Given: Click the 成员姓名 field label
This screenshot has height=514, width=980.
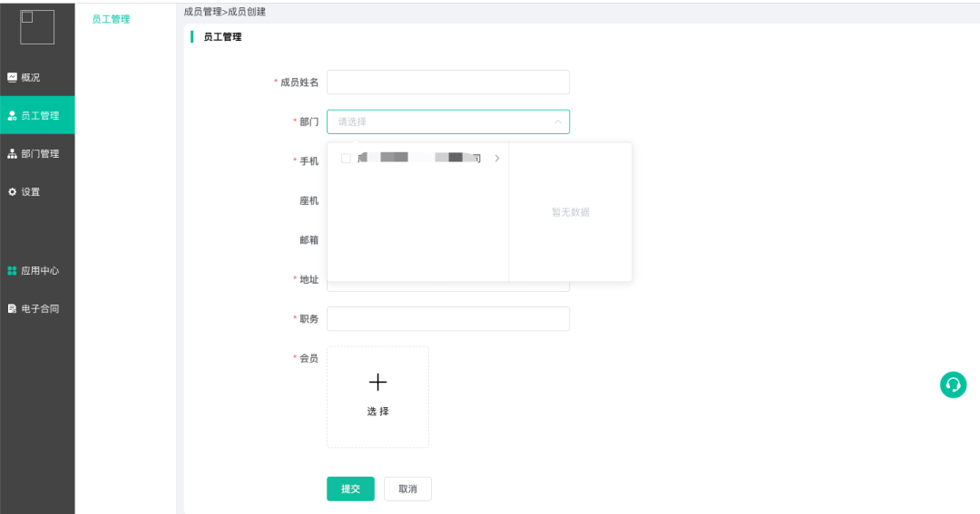Looking at the screenshot, I should pos(299,82).
